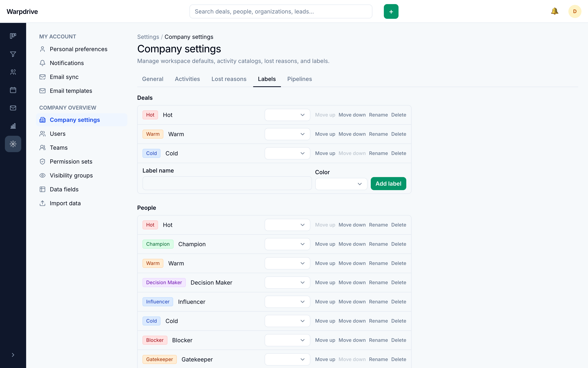The width and height of the screenshot is (588, 368).
Task: Open the color dropdown for Decision Maker label
Action: pyautogui.click(x=287, y=283)
